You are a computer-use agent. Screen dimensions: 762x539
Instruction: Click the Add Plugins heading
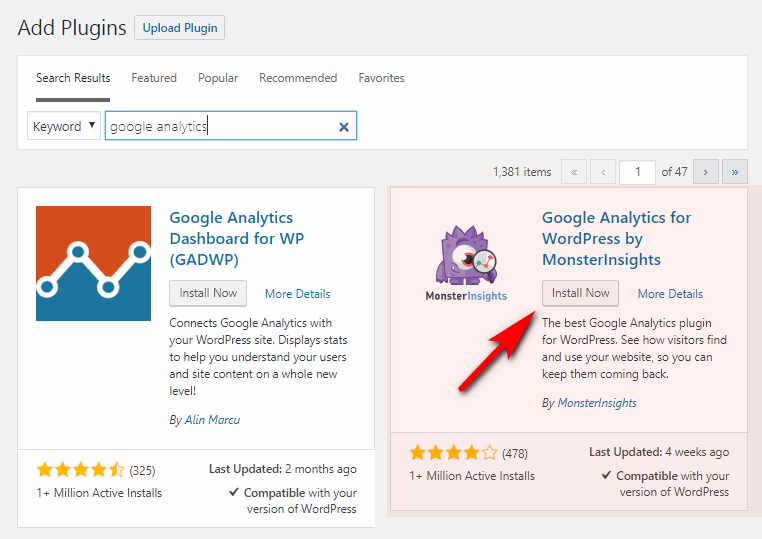72,28
